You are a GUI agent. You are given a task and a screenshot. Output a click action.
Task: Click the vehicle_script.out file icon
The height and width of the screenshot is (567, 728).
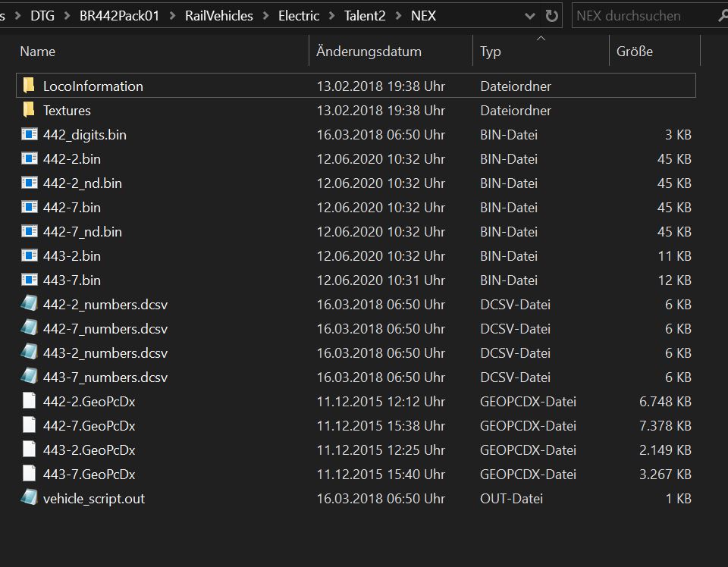[29, 498]
